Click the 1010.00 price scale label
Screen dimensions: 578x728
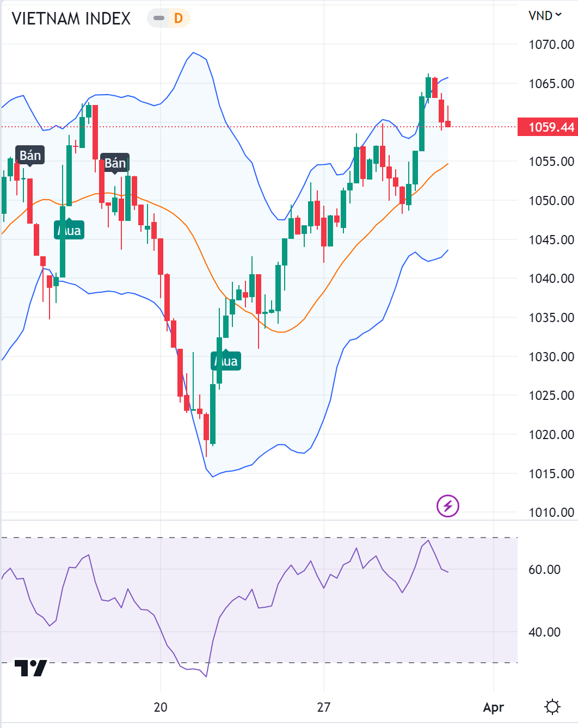tap(551, 513)
